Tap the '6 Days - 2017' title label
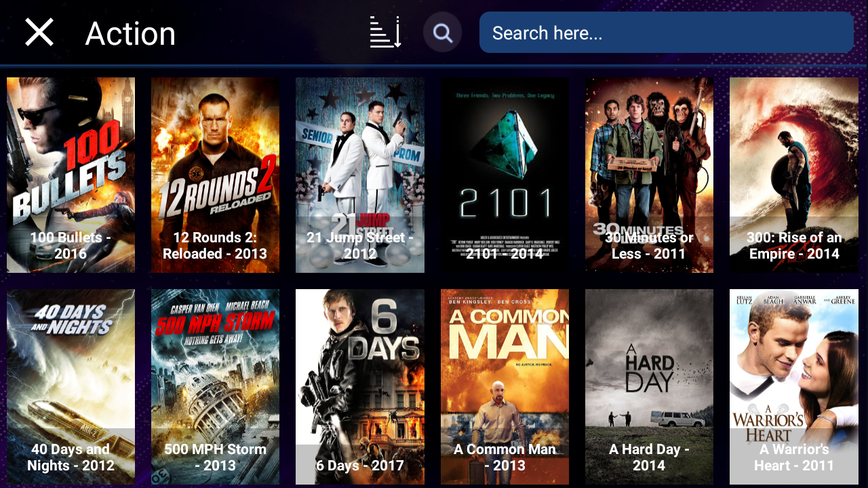The image size is (868, 488). tap(359, 466)
